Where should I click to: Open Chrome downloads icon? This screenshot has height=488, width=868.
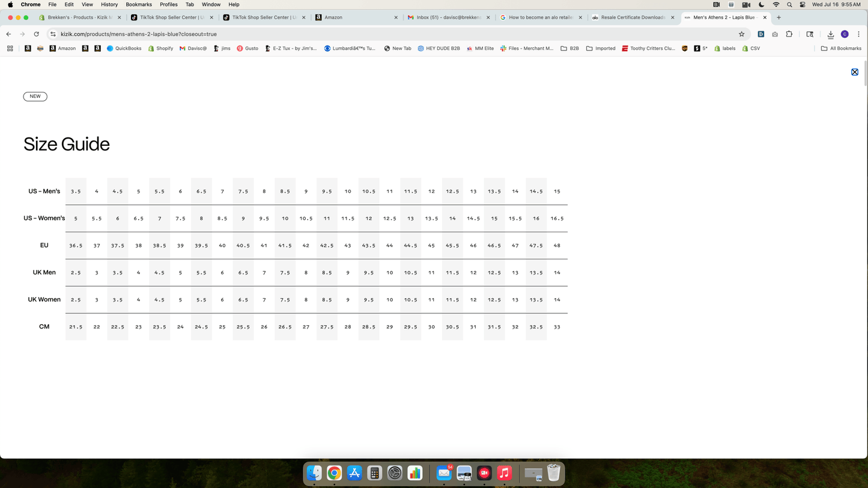pos(830,34)
